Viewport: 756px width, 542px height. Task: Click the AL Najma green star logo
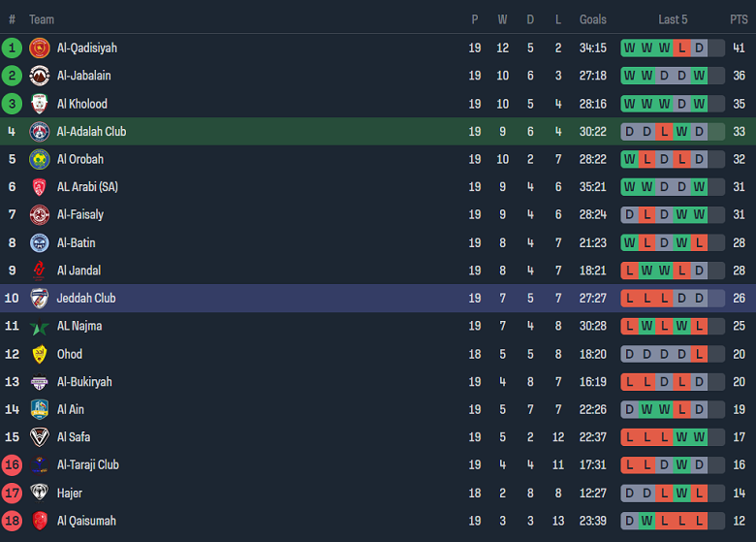39,326
